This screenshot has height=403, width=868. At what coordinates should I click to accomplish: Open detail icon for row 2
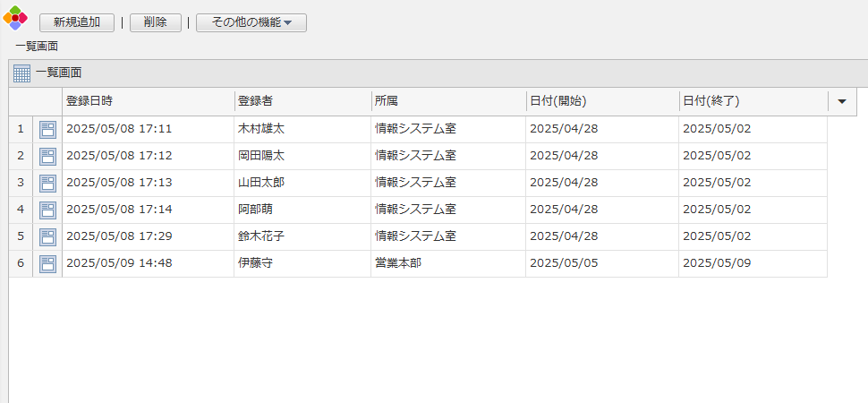point(47,156)
